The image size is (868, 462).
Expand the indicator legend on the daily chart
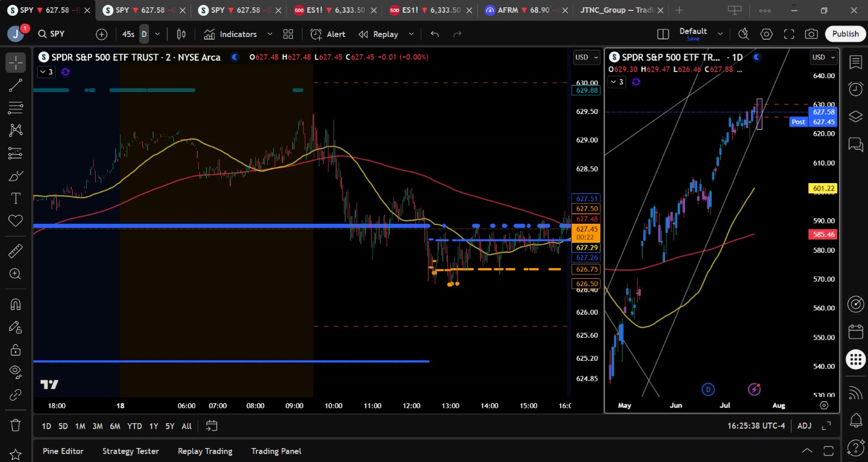point(616,82)
